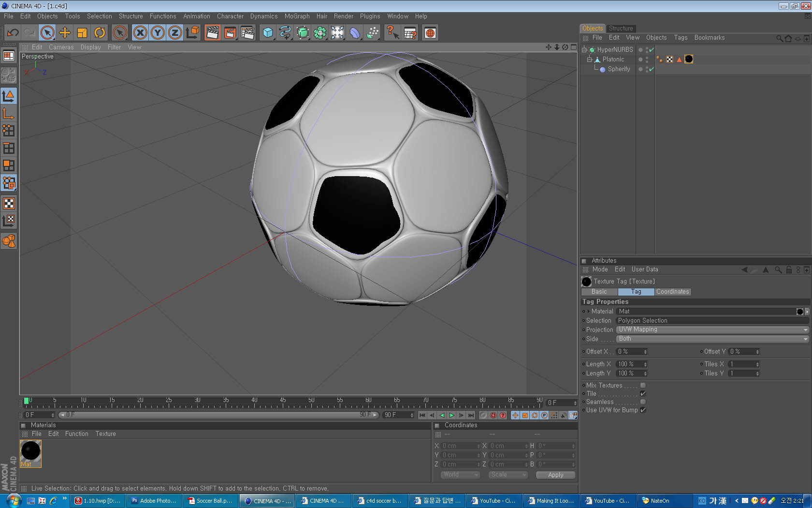Toggle HyperNURBS enabled green checkmark
This screenshot has height=508, width=812.
tap(652, 49)
